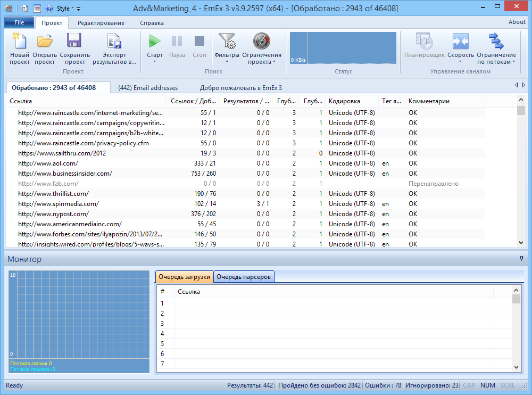Switch to the Проект ribbon tab
Screen dimensions: 532x395
tap(52, 23)
